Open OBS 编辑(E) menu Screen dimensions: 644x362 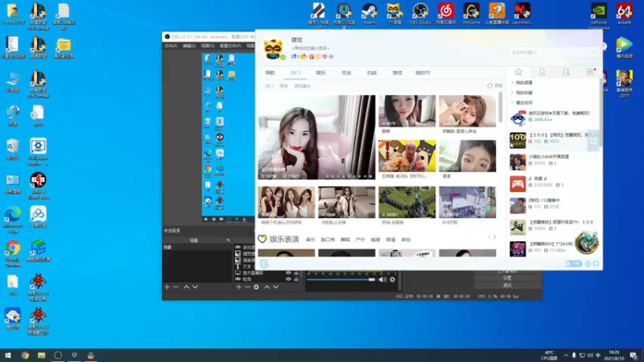[x=189, y=46]
